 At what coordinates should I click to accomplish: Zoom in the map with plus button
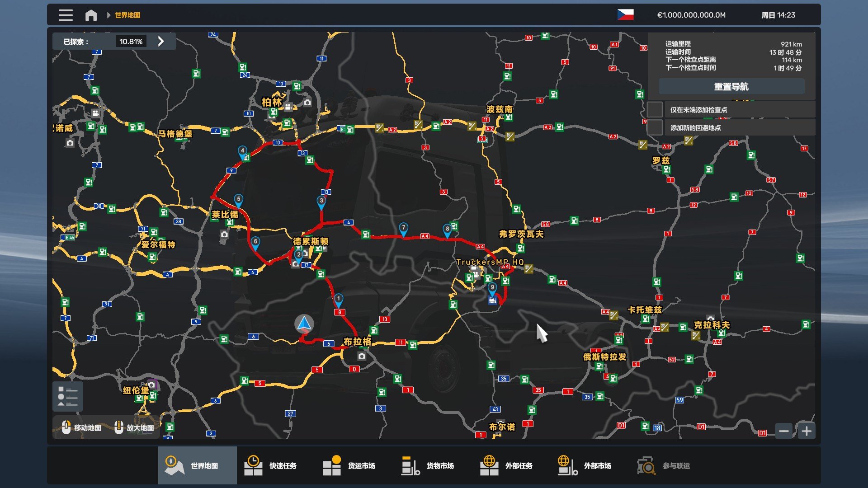click(x=807, y=431)
